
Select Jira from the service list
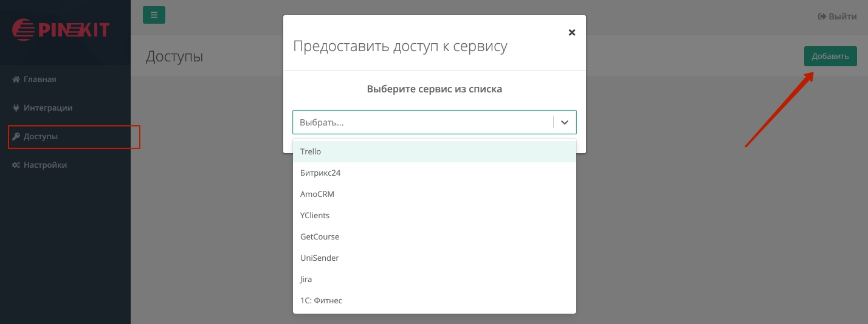point(434,280)
